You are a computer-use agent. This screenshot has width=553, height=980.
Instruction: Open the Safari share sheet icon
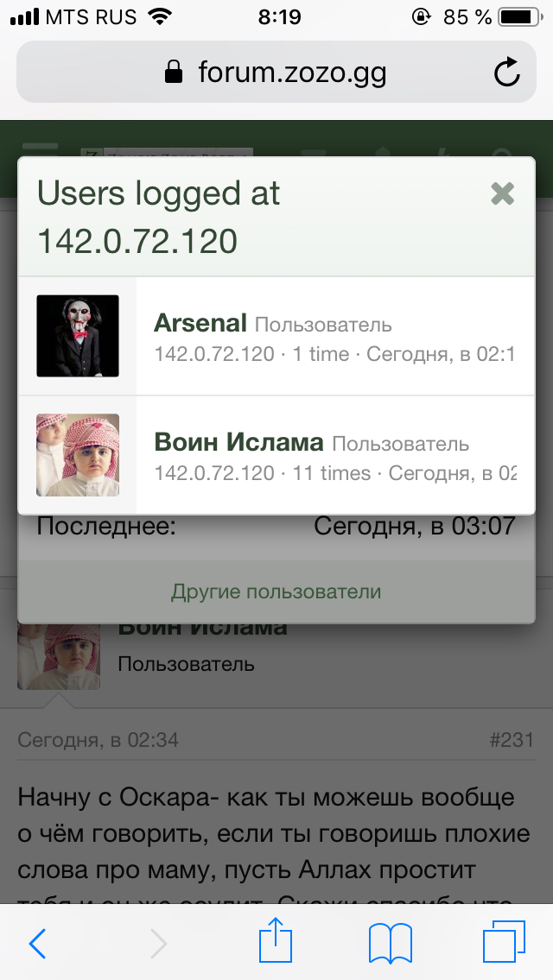pyautogui.click(x=276, y=940)
